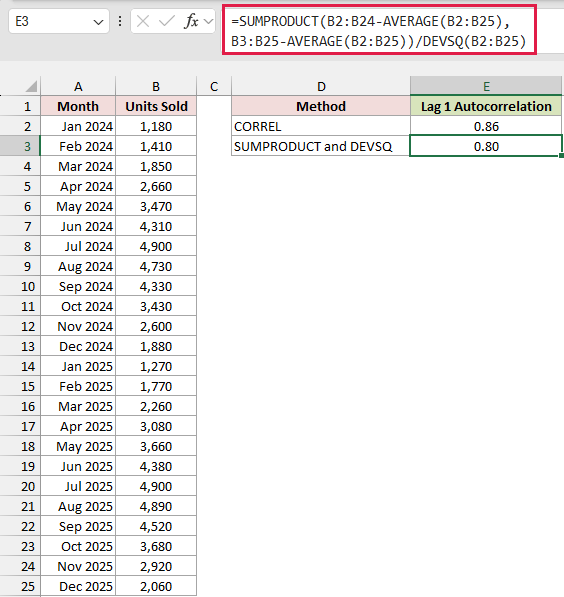The width and height of the screenshot is (564, 597).
Task: Select the units cell 4,520
Action: coord(156,526)
